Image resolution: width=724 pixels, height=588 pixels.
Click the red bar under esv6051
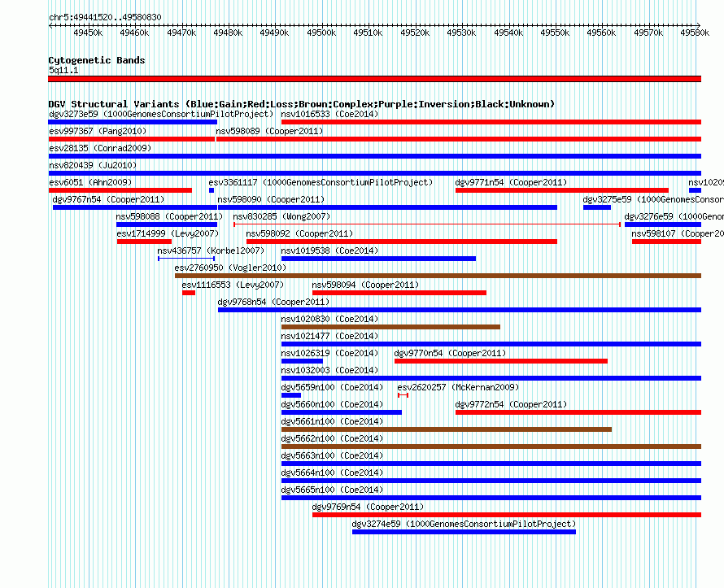pos(120,190)
